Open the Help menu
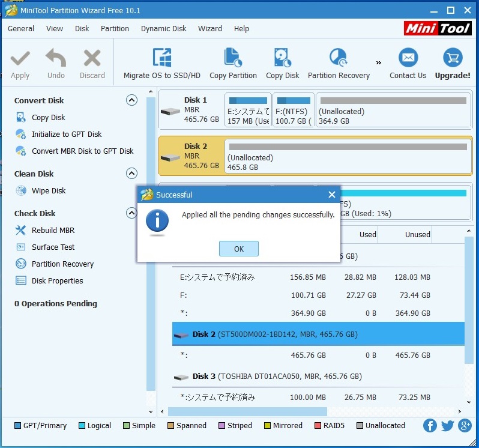The width and height of the screenshot is (479, 448). coord(242,28)
